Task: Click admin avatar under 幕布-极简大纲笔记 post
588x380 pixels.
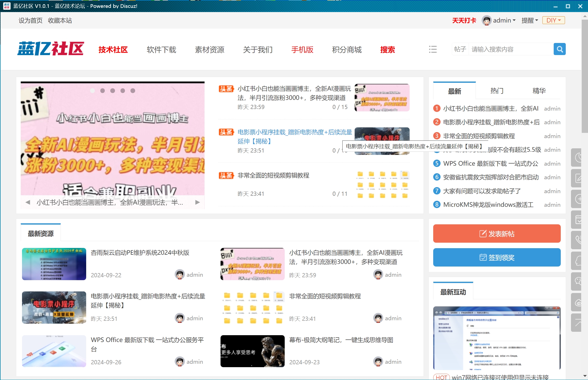Action: point(378,362)
